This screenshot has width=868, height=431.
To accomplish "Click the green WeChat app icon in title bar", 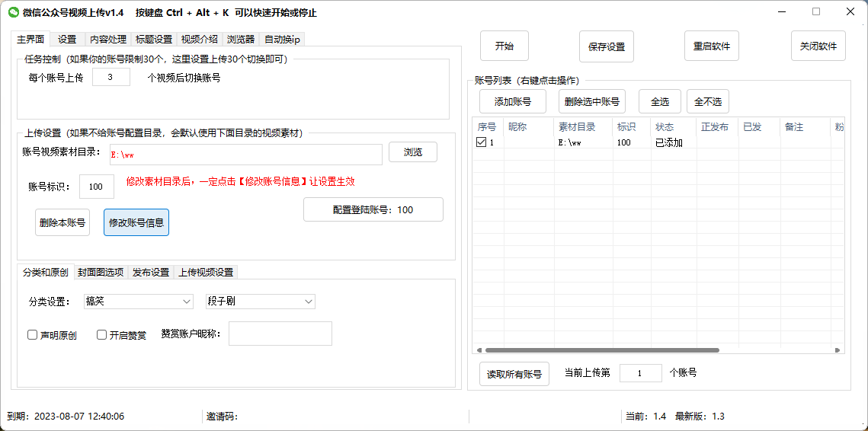I will [x=13, y=12].
